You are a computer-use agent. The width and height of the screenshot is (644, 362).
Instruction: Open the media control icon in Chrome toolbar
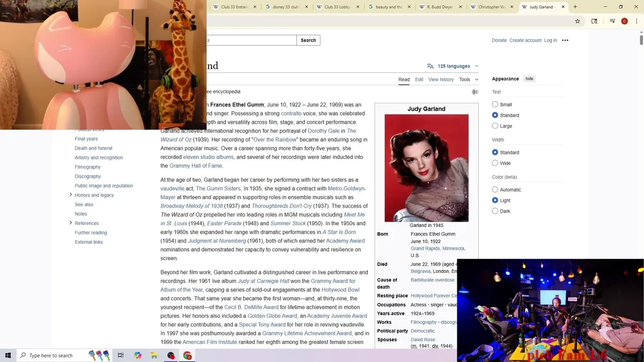(612, 21)
